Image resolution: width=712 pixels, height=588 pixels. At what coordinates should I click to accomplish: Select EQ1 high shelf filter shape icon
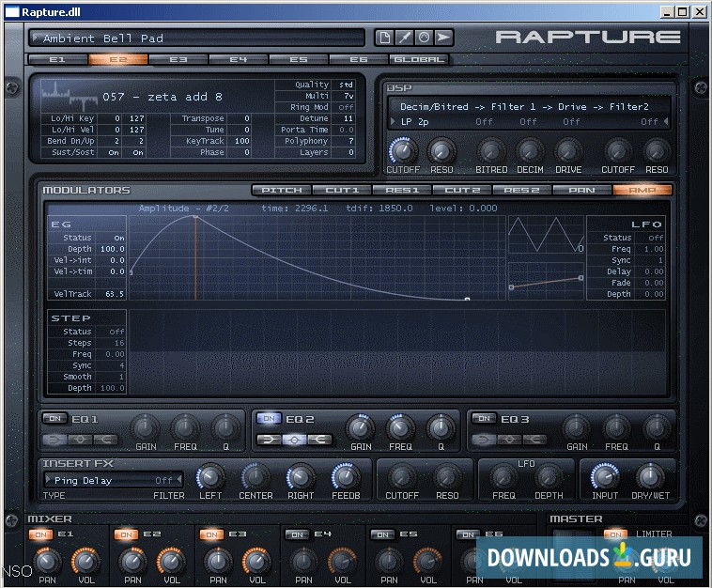click(x=105, y=439)
